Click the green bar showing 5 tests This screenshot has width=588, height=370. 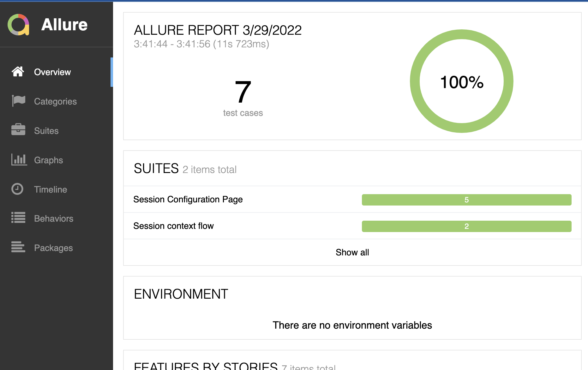point(466,200)
